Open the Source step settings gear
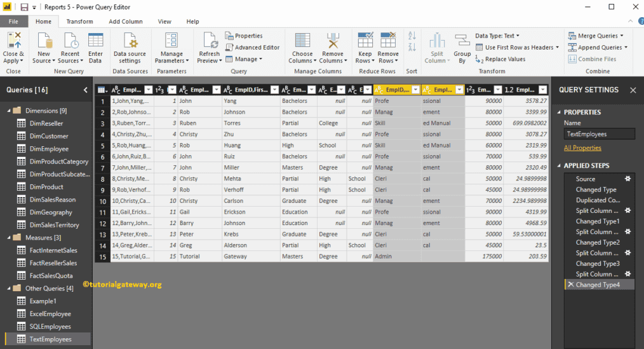The height and width of the screenshot is (349, 644). point(627,179)
